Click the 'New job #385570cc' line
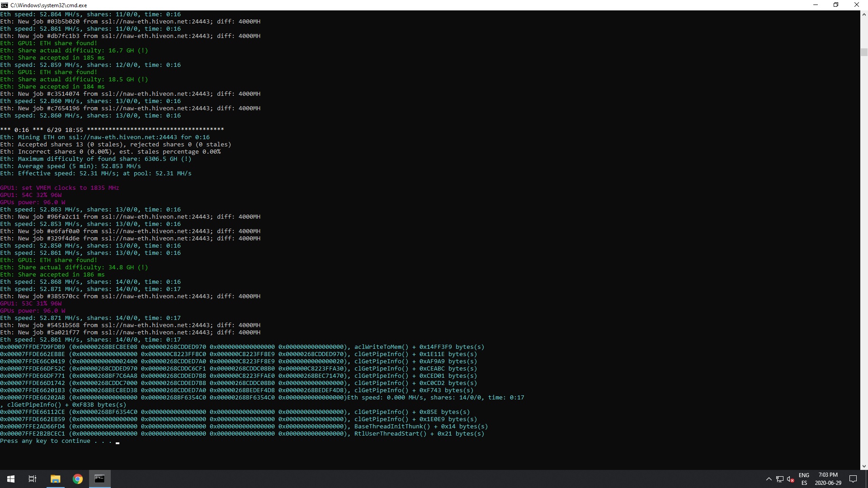 (130, 296)
